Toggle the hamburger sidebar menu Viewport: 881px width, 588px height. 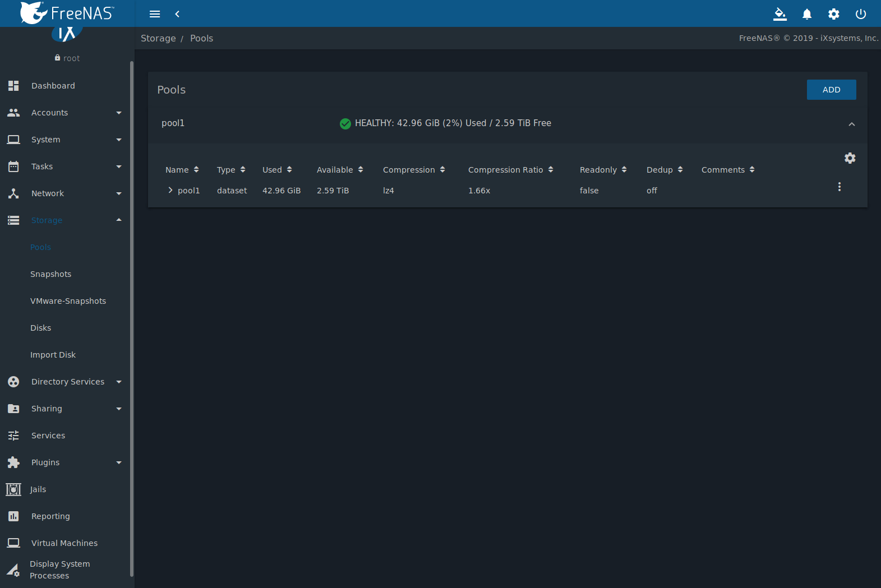coord(155,14)
